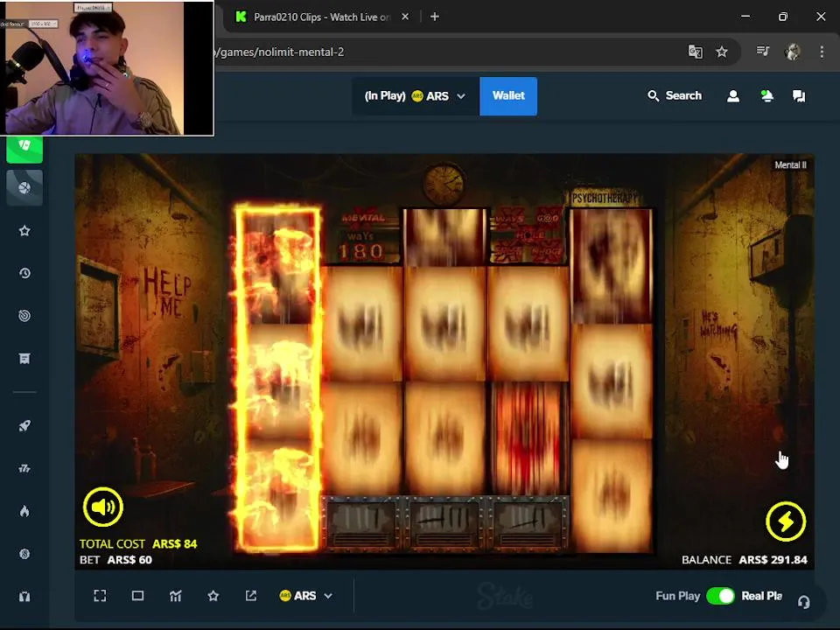Open the sports ball sidebar icon

point(24,187)
